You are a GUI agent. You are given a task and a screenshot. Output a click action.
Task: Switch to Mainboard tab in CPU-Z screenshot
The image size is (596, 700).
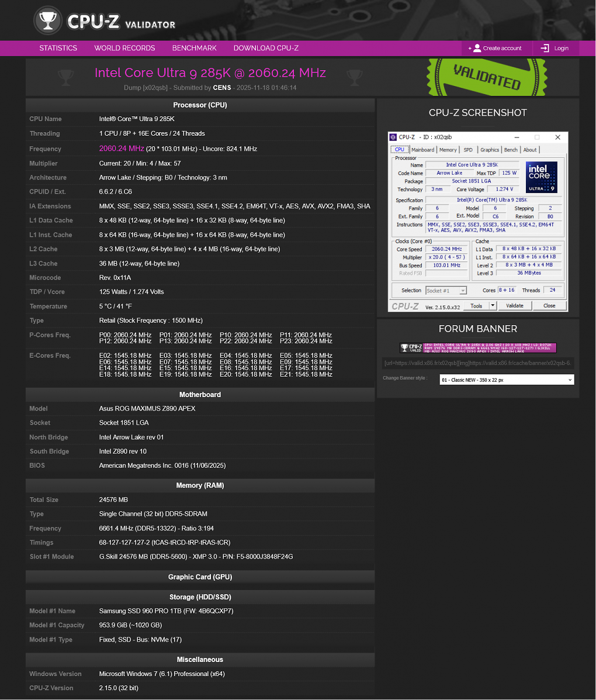422,150
